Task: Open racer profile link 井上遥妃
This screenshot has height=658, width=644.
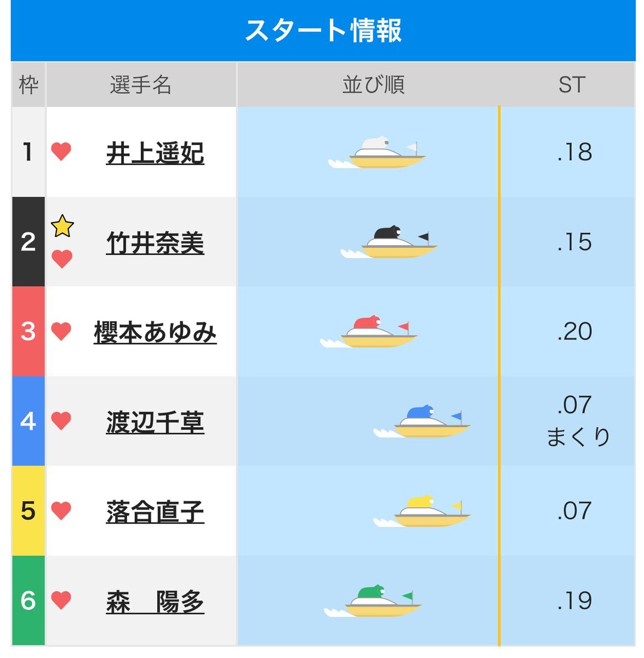Action: point(155,153)
